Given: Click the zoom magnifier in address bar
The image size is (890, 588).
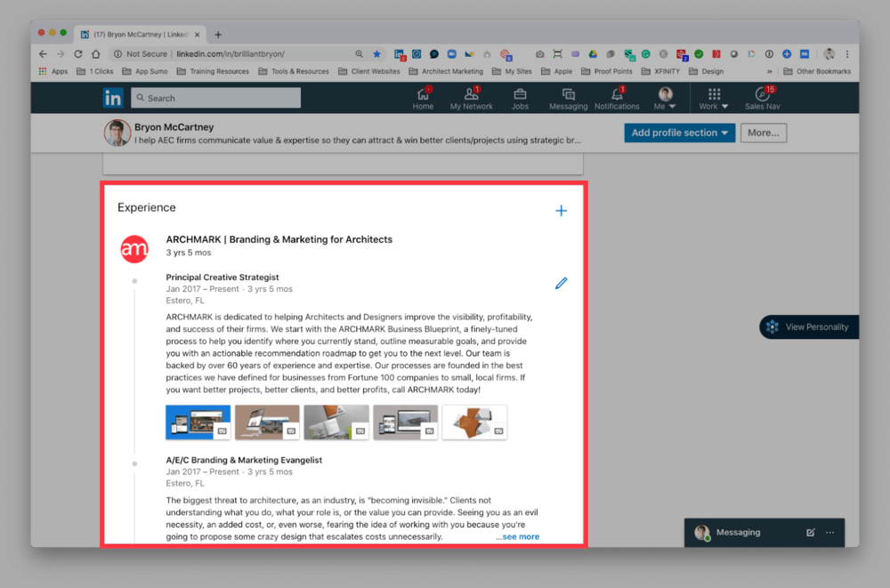Looking at the screenshot, I should tap(360, 54).
